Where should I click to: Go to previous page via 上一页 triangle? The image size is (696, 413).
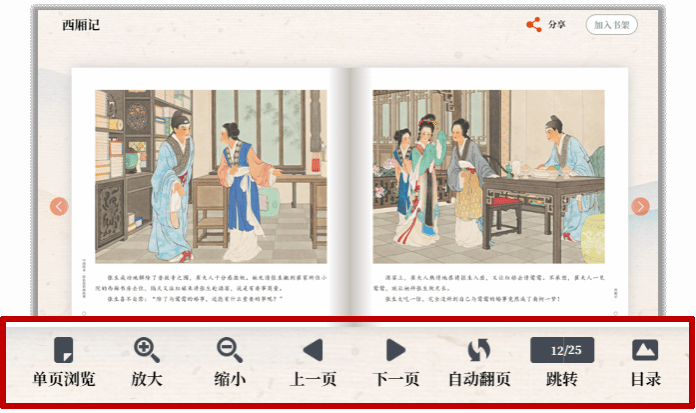(313, 350)
